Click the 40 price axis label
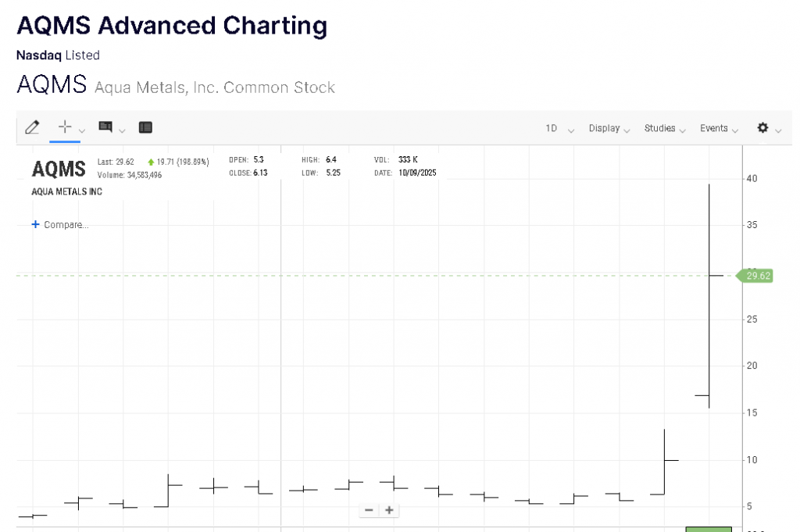This screenshot has height=532, width=800. tap(752, 179)
